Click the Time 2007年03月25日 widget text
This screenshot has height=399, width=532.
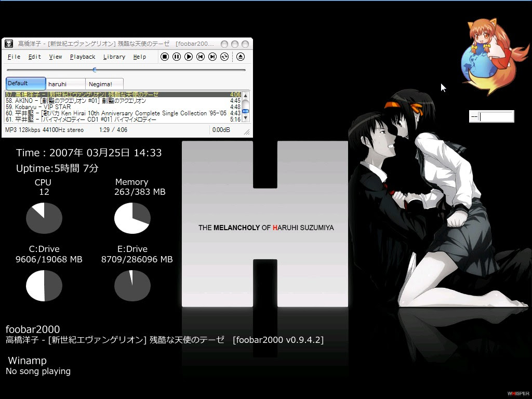(89, 153)
